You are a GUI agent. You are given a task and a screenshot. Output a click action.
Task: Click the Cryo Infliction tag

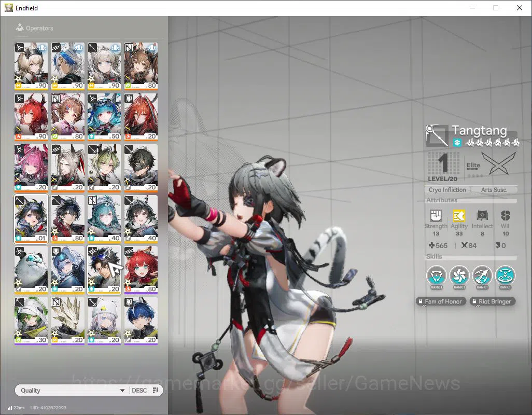click(x=447, y=190)
